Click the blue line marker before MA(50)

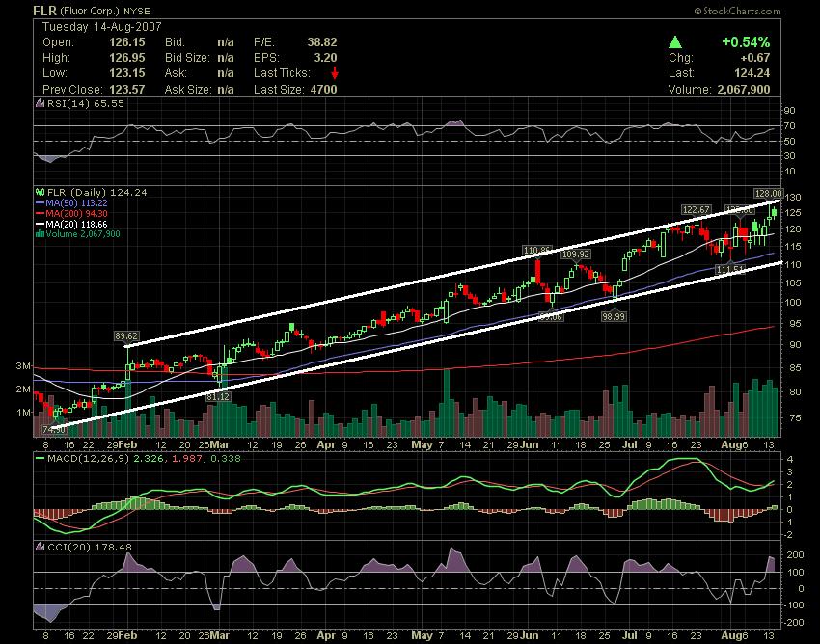(40, 202)
